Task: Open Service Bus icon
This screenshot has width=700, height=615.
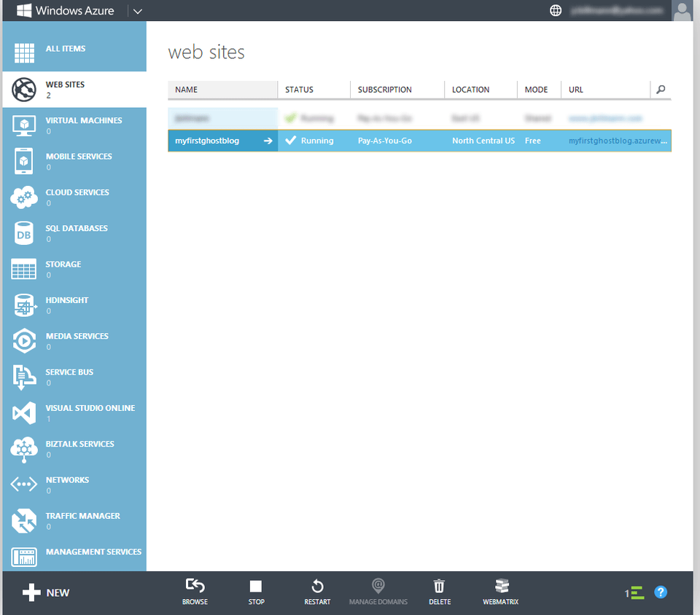Action: point(24,377)
